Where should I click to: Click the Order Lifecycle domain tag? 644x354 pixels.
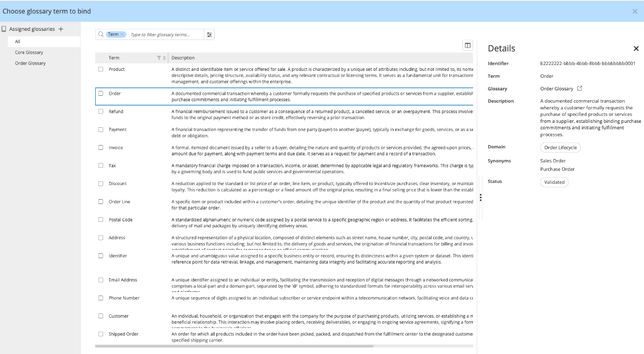(560, 147)
